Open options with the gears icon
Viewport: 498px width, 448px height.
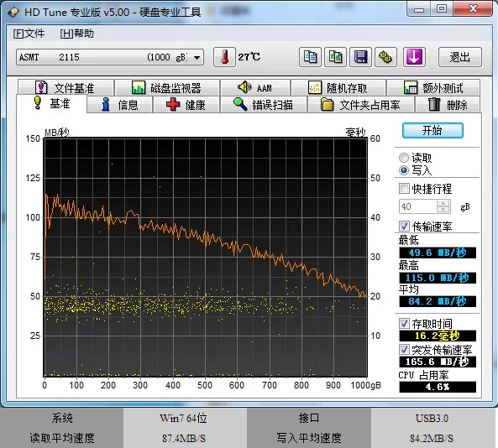pos(385,57)
